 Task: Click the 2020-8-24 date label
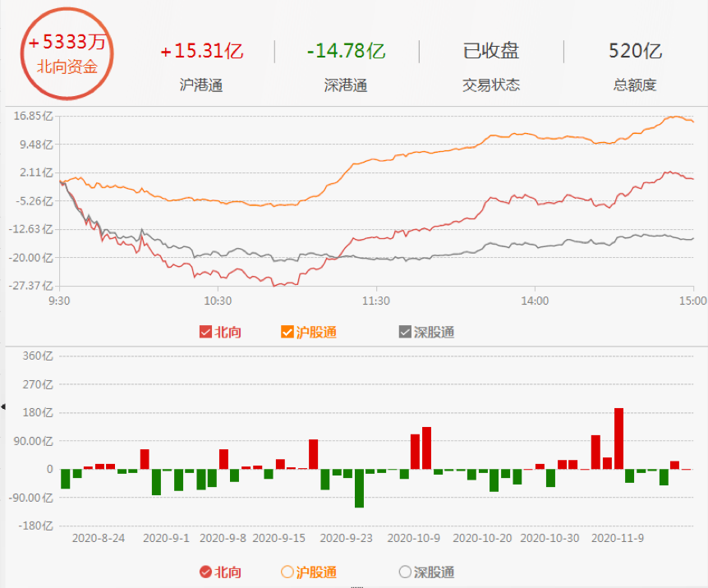coord(99,539)
